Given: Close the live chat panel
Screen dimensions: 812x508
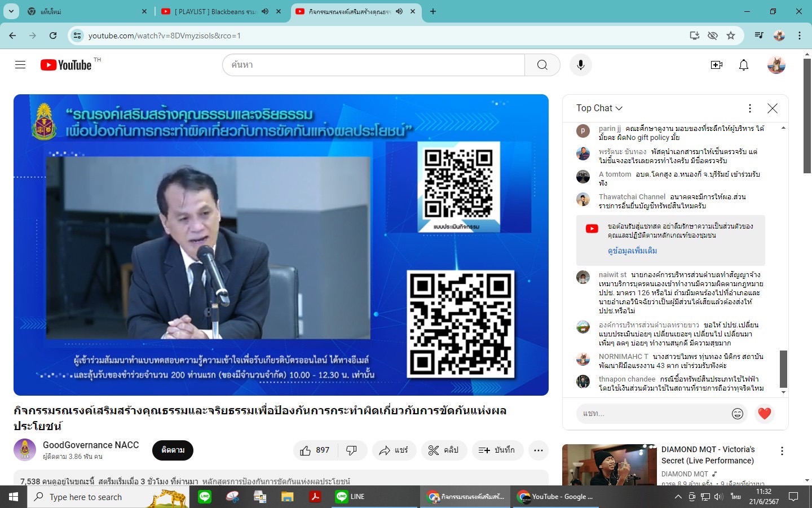Looking at the screenshot, I should [773, 108].
